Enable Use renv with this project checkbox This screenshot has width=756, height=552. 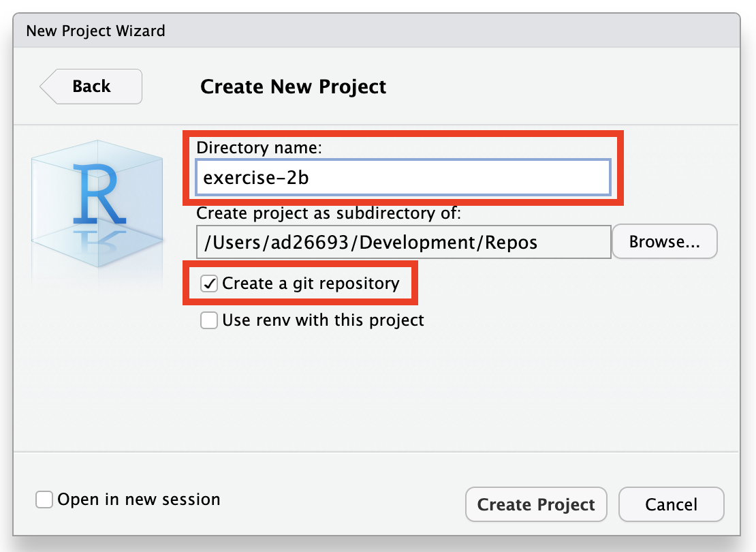point(209,320)
